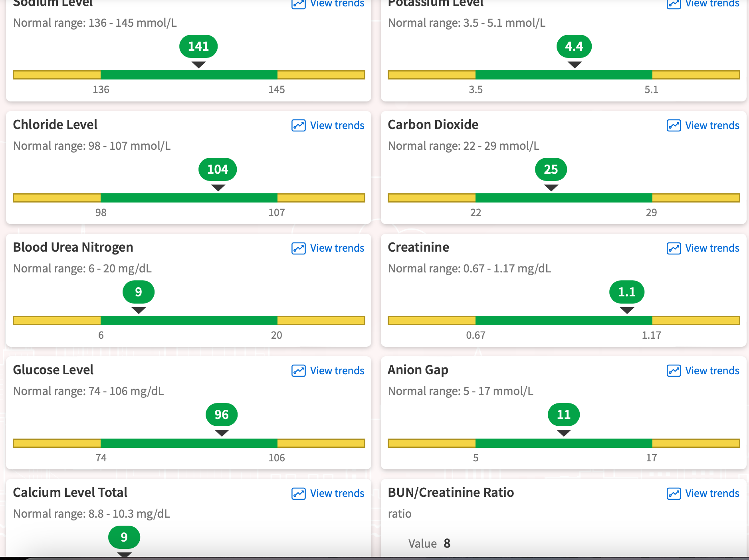Click the Carbon Dioxide trend chart icon

pos(674,125)
